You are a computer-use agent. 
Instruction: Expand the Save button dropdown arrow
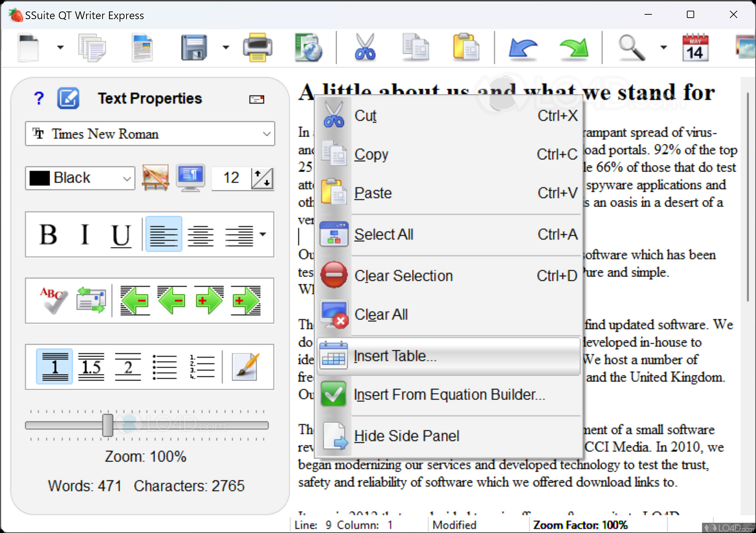coord(226,47)
